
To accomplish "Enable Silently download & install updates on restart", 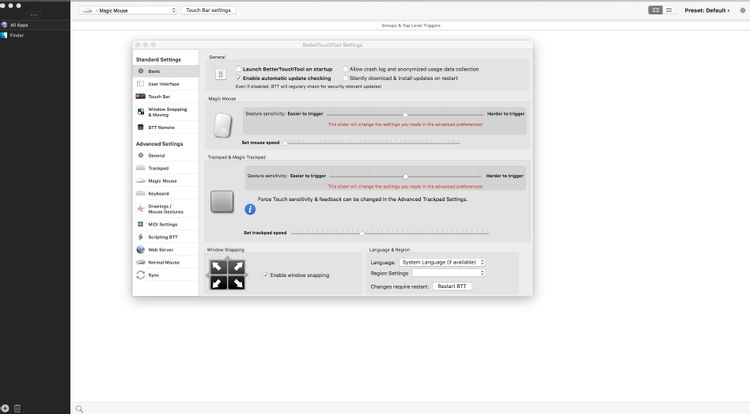I will pyautogui.click(x=345, y=78).
